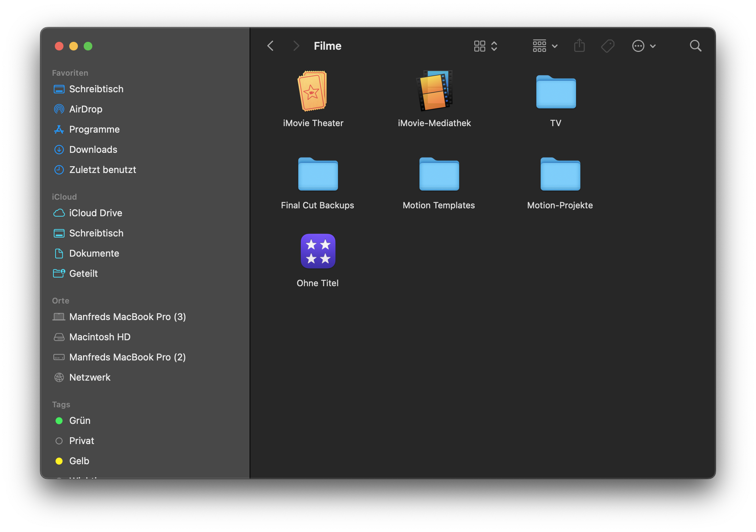Viewport: 756px width, 532px height.
Task: Open Downloads in the sidebar
Action: pyautogui.click(x=93, y=150)
